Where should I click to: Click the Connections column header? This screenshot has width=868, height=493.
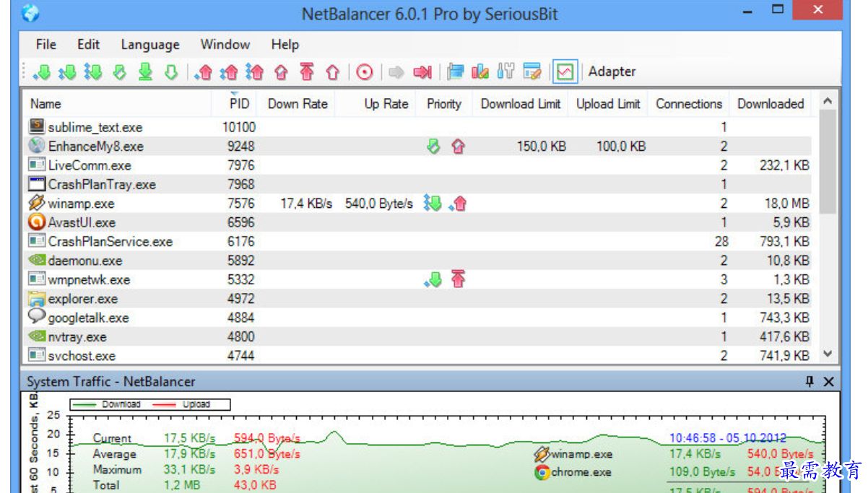click(689, 103)
